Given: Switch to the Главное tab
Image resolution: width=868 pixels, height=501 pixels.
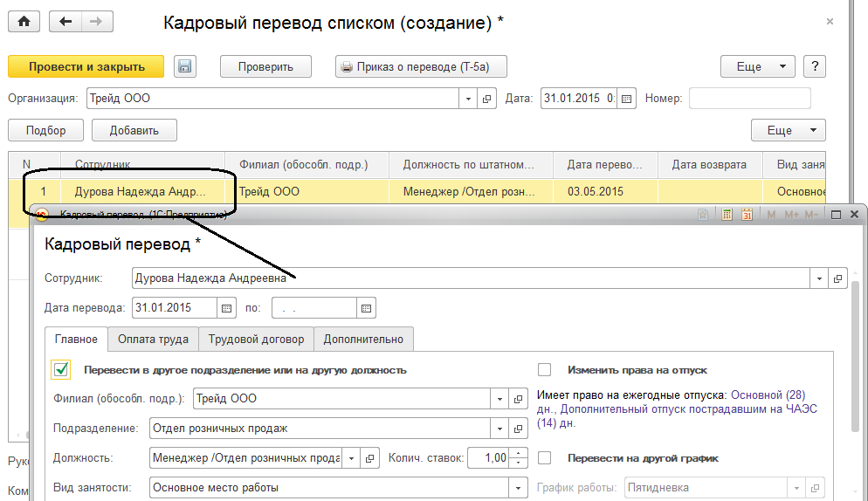Looking at the screenshot, I should [76, 340].
